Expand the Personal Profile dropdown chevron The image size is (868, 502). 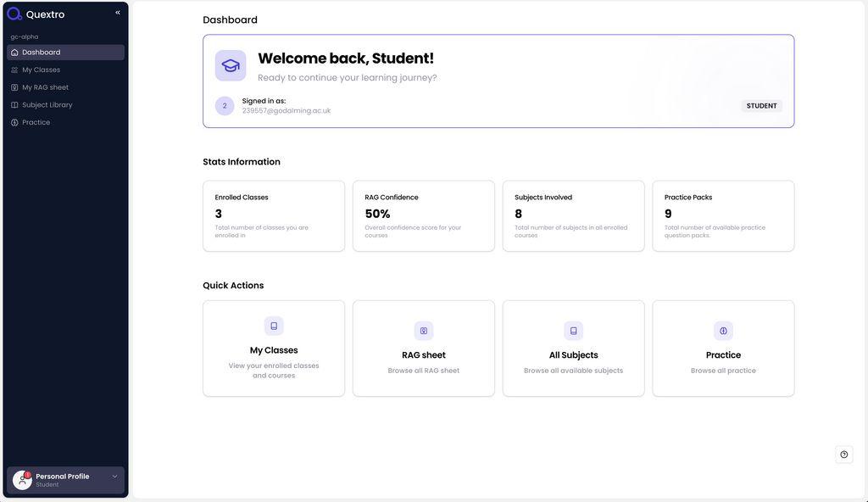tap(114, 477)
